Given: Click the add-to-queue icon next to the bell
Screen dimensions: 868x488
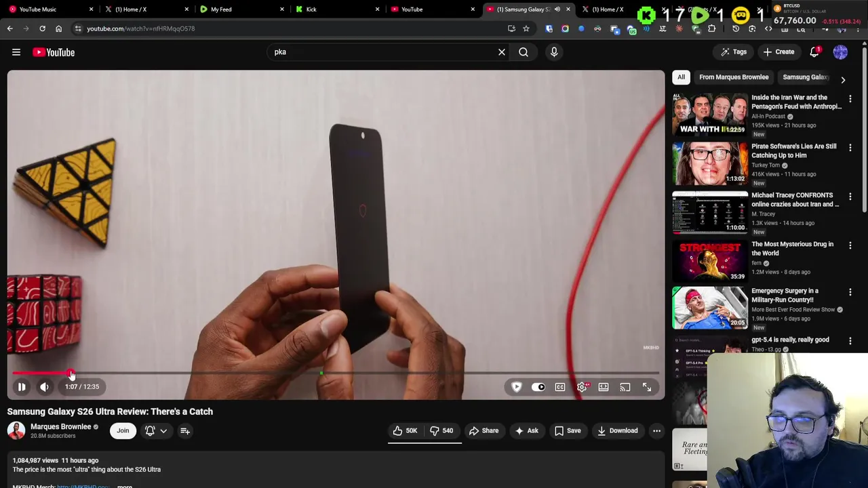Looking at the screenshot, I should click(x=184, y=430).
